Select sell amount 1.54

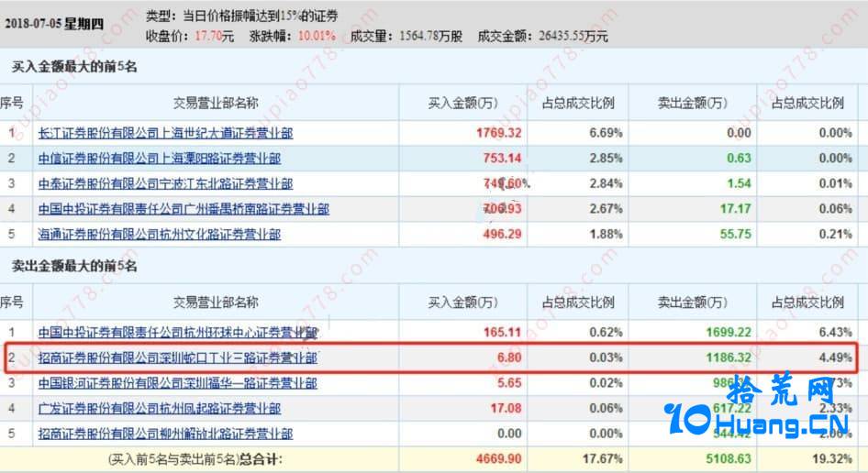tap(739, 183)
